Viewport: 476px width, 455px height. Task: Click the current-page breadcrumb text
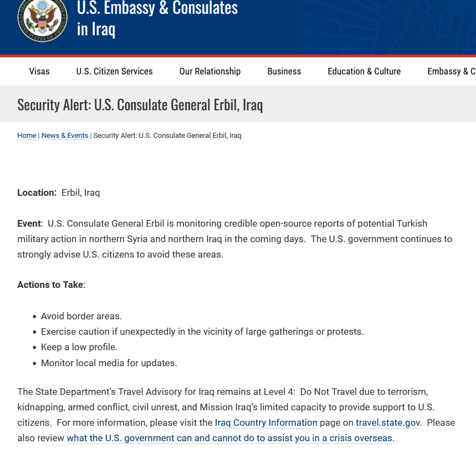pos(167,136)
